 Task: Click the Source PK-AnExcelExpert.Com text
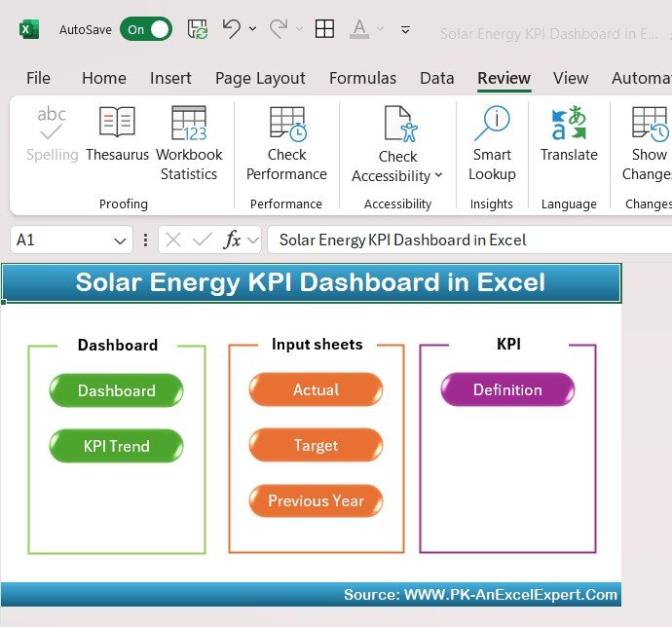(480, 595)
